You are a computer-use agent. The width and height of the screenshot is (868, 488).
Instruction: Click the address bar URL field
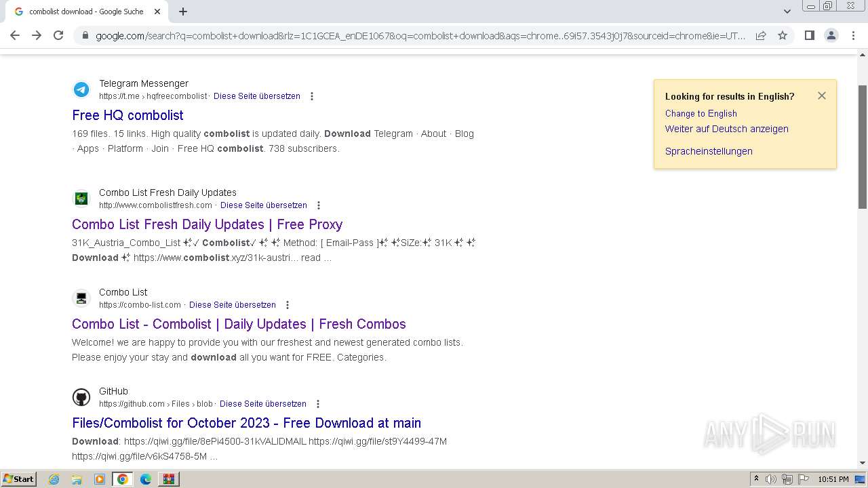coord(420,35)
